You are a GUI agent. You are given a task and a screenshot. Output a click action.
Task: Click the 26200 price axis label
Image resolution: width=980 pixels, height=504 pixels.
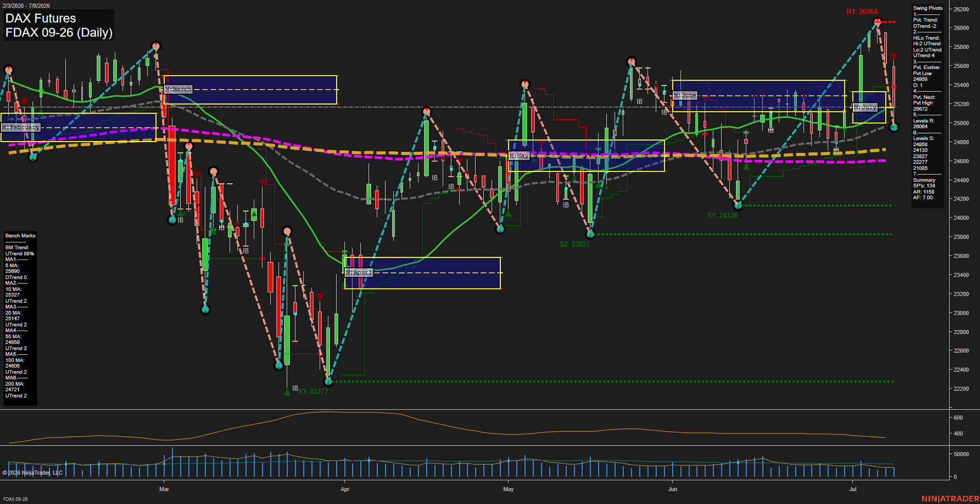pos(961,9)
